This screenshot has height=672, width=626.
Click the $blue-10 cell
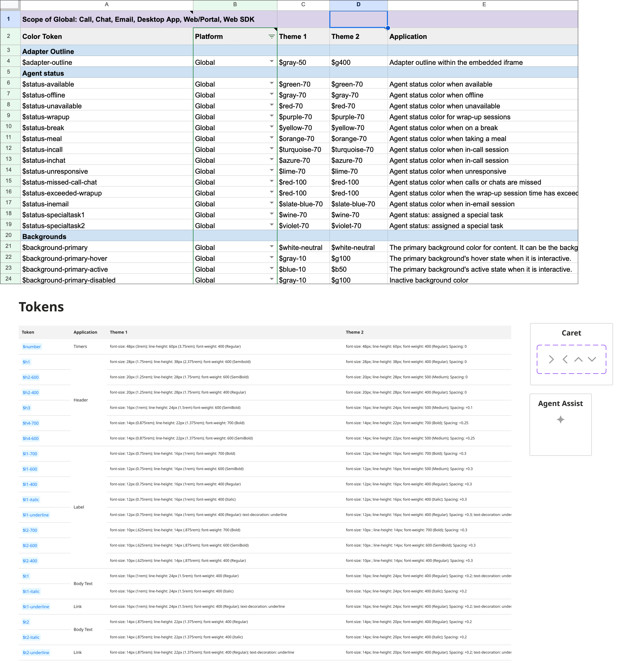[303, 268]
